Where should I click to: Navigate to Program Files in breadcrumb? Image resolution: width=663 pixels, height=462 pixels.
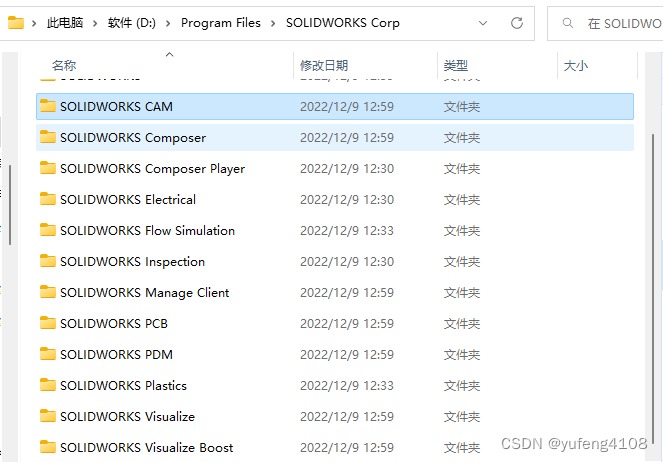point(221,23)
